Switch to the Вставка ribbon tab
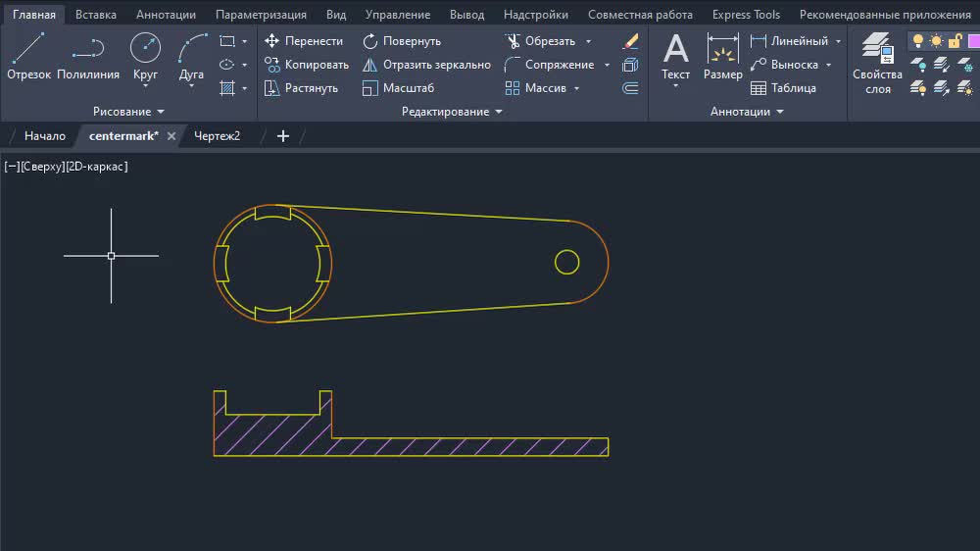 [x=96, y=15]
